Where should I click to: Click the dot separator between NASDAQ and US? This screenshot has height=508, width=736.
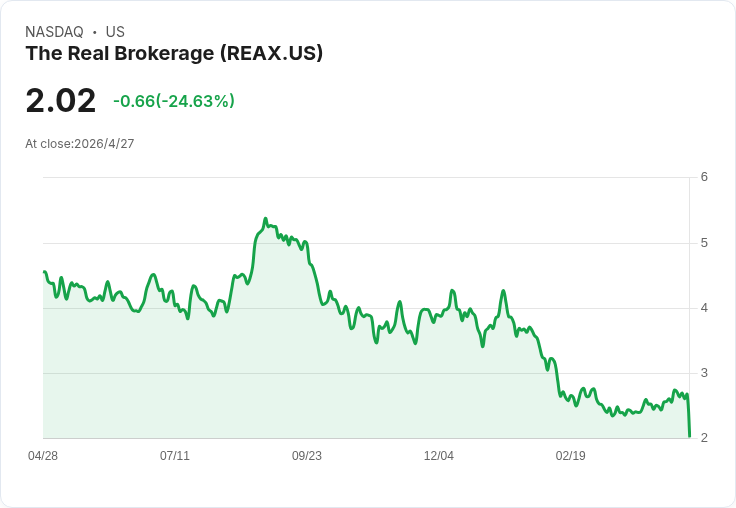point(95,32)
